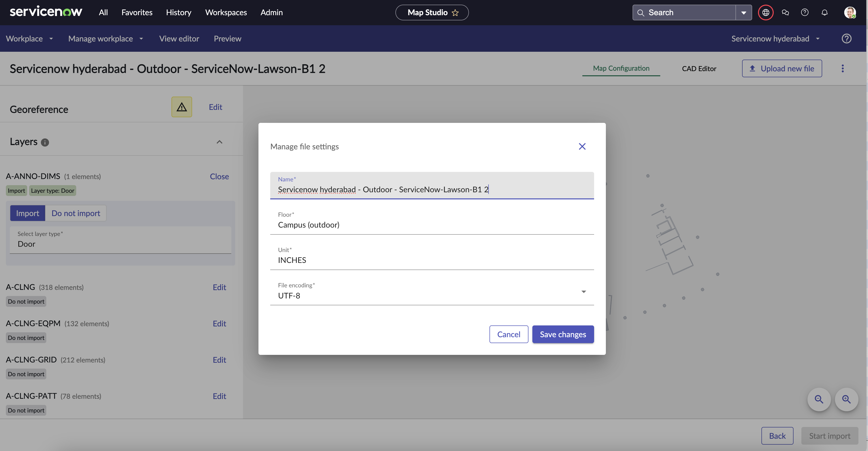Go to View editor
The image size is (868, 451).
click(179, 39)
